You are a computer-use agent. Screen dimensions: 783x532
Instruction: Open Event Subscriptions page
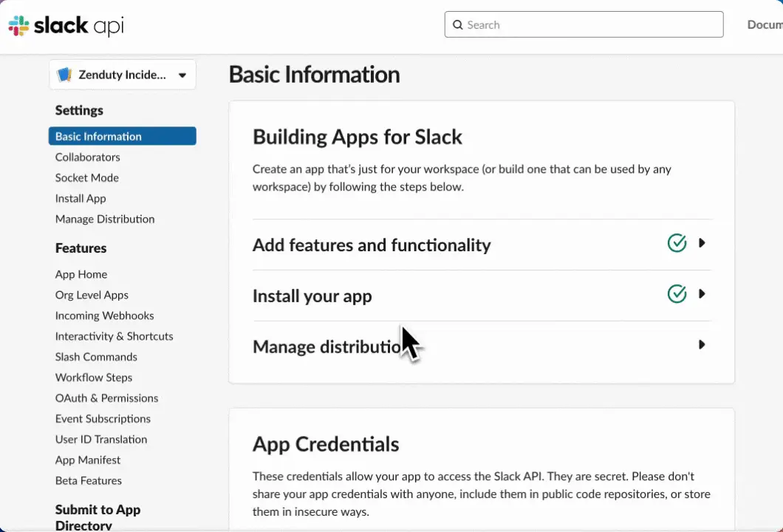(103, 419)
